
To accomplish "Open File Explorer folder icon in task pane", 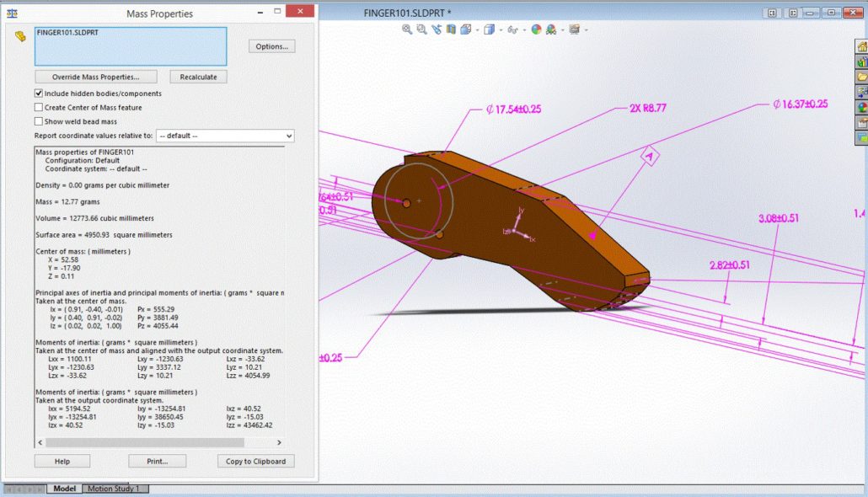I will coord(862,77).
